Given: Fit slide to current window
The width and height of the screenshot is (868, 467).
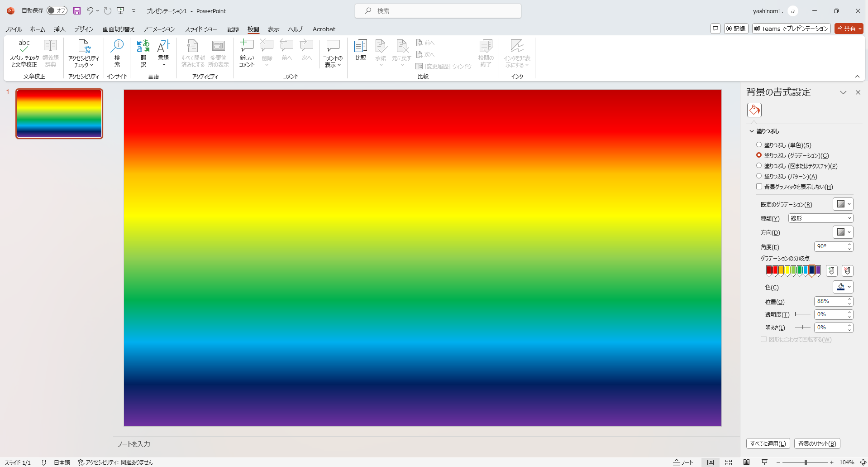Looking at the screenshot, I should coord(863,462).
